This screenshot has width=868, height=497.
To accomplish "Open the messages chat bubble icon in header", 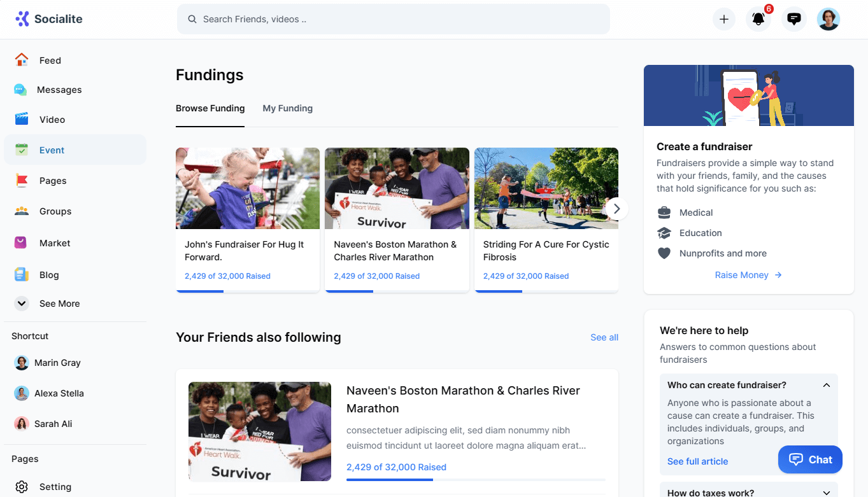I will click(793, 19).
